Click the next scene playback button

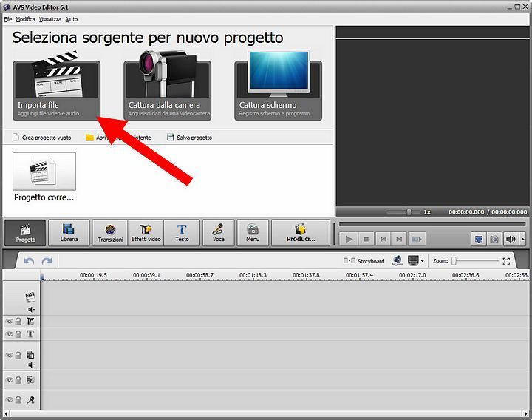tap(416, 239)
